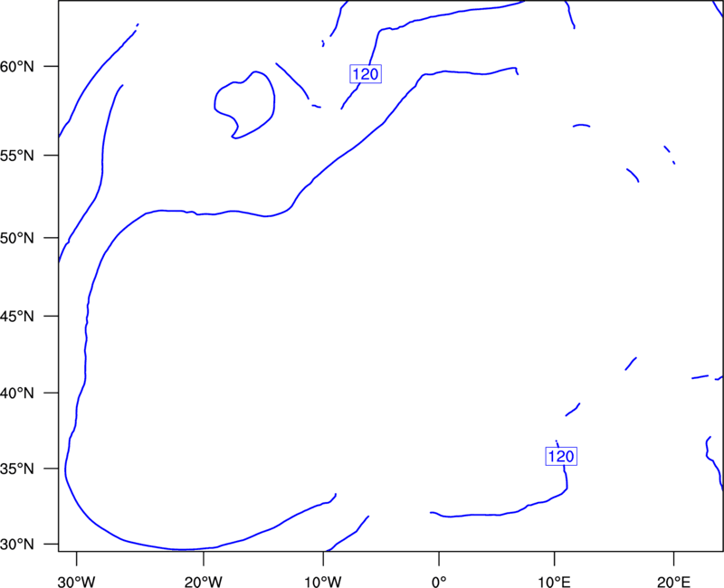Click the 10°E longitude axis label
This screenshot has height=588, width=724.
click(x=554, y=582)
